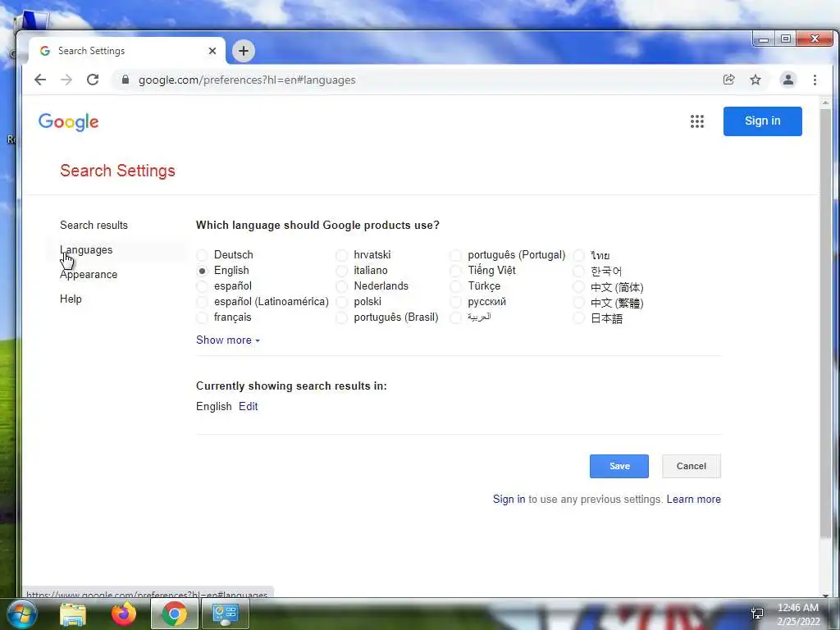Click the lock icon in the address bar
This screenshot has width=840, height=630.
coord(126,80)
